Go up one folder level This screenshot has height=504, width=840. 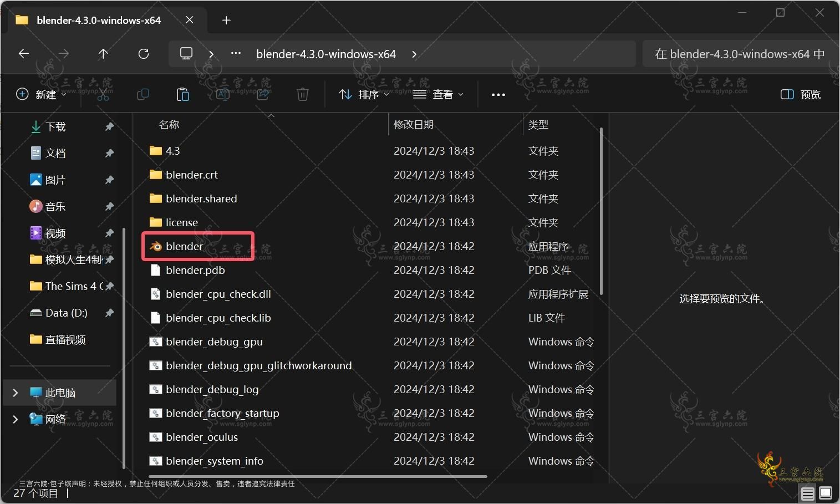point(103,54)
